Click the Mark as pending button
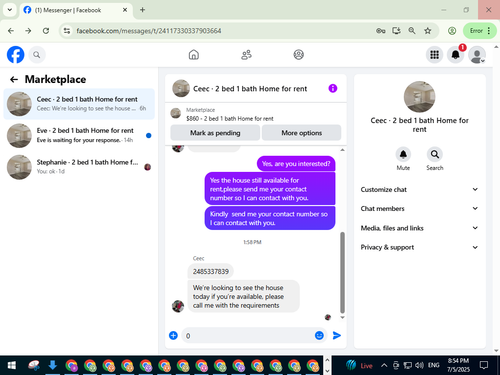The height and width of the screenshot is (375, 500). [215, 133]
